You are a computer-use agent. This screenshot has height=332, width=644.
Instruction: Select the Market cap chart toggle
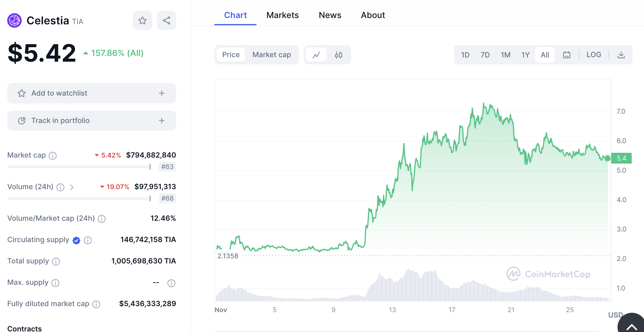click(271, 55)
